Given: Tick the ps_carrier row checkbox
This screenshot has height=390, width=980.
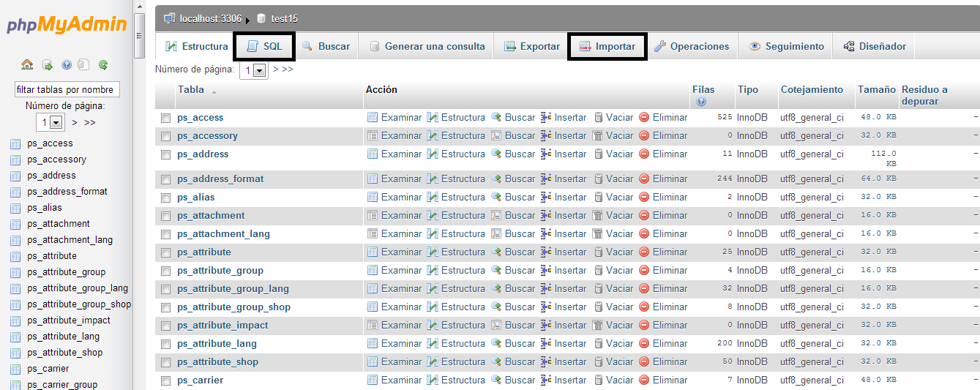Looking at the screenshot, I should coord(165,380).
